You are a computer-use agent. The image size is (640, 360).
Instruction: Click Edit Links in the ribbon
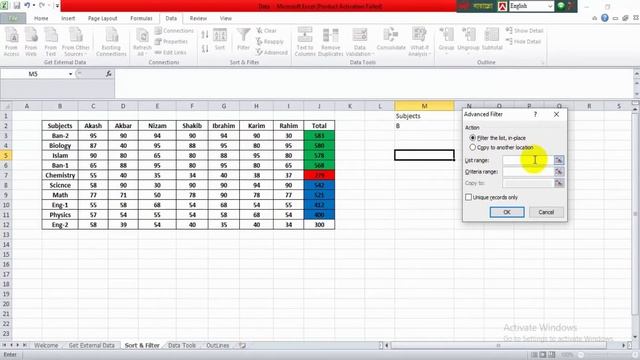171,52
